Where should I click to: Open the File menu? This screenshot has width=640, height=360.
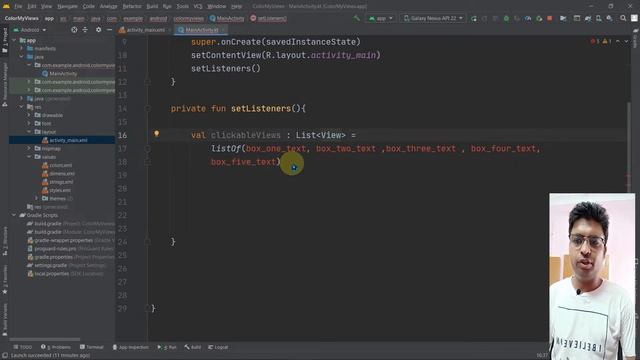(x=18, y=7)
